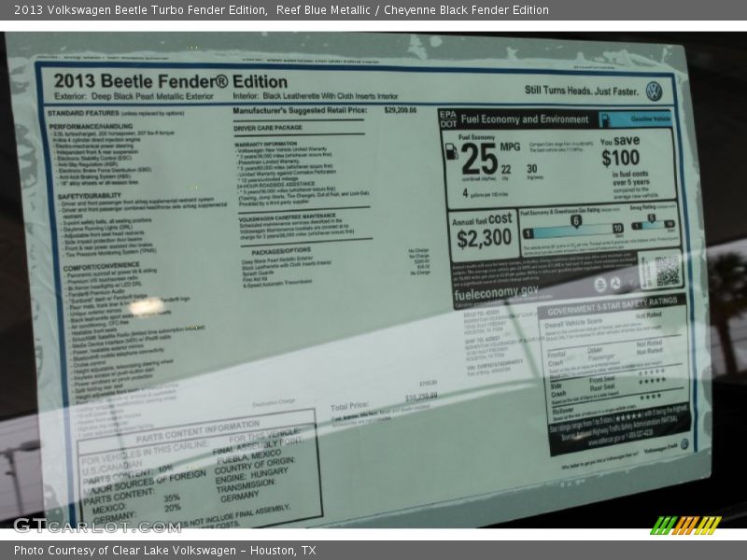Click the 'PUEBLA, MEXICO' assembly point text
Viewport: 747px width, 560px height.
(249, 456)
